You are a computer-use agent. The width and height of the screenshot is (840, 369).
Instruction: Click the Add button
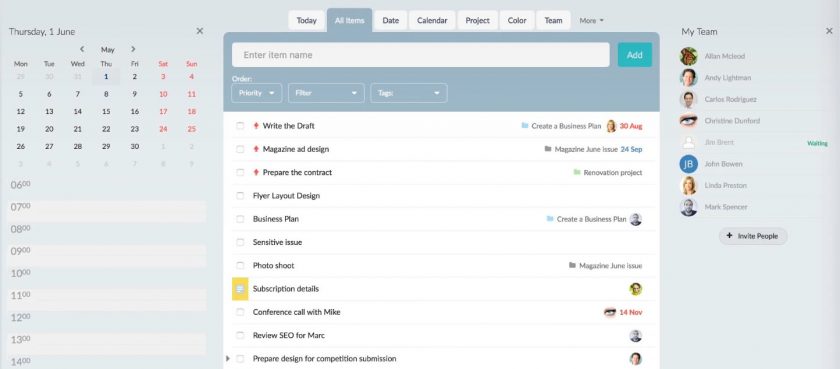point(635,55)
